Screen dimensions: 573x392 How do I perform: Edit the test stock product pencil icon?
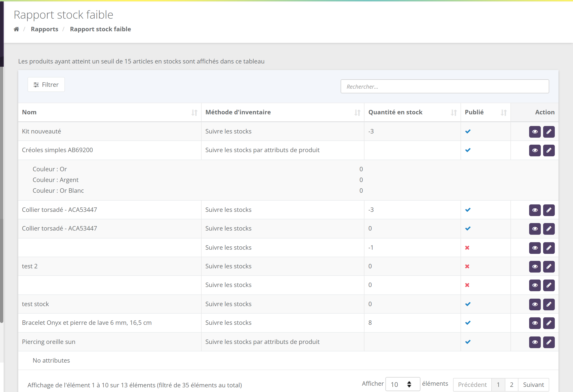coord(549,304)
